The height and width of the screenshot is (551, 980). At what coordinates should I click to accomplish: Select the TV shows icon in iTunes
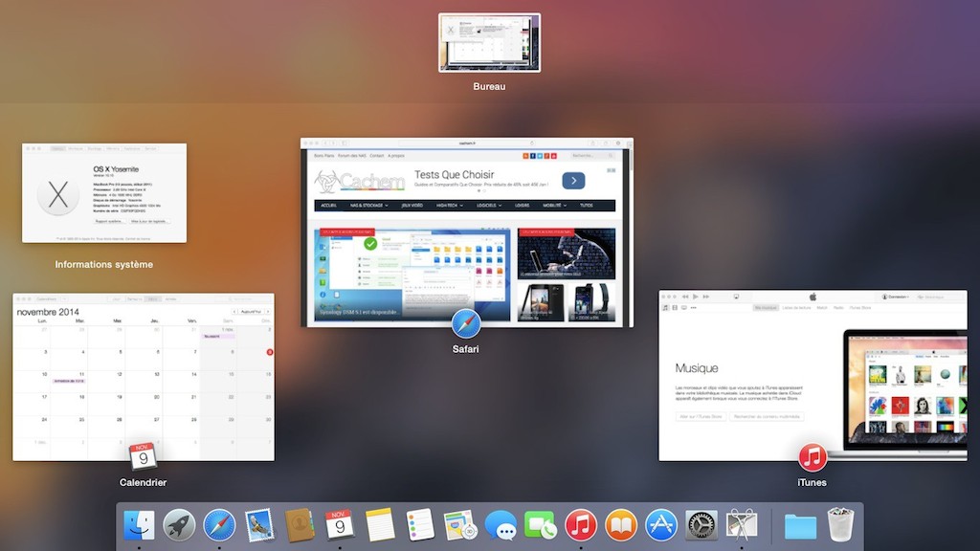tap(683, 308)
